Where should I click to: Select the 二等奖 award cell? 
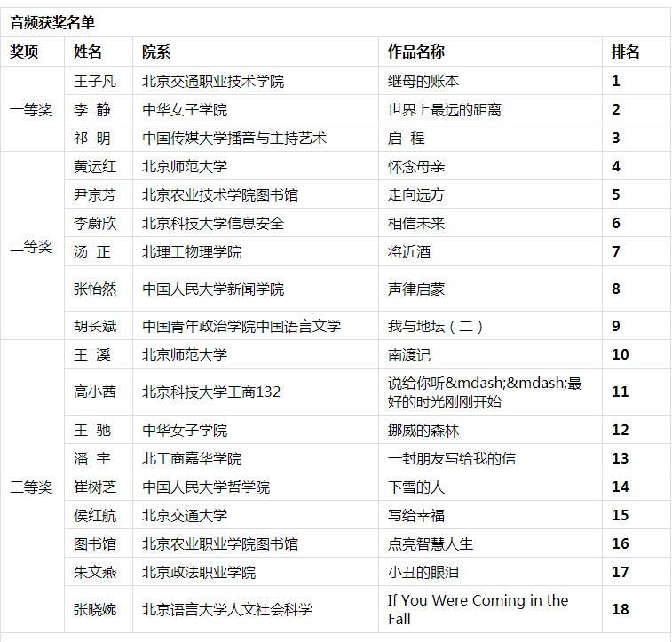[31, 247]
